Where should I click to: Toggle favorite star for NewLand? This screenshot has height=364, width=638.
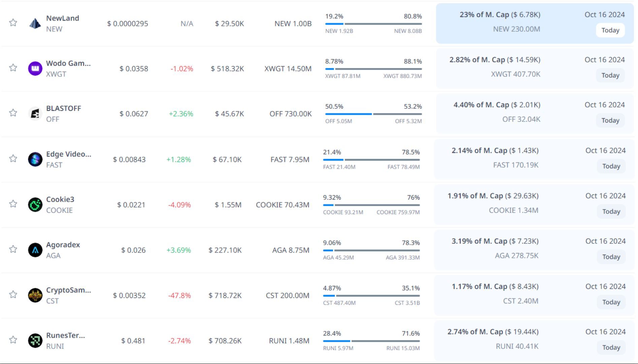tap(13, 23)
